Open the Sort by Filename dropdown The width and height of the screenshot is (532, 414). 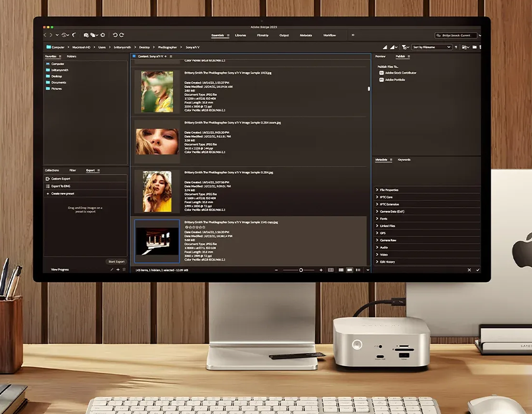[432, 47]
